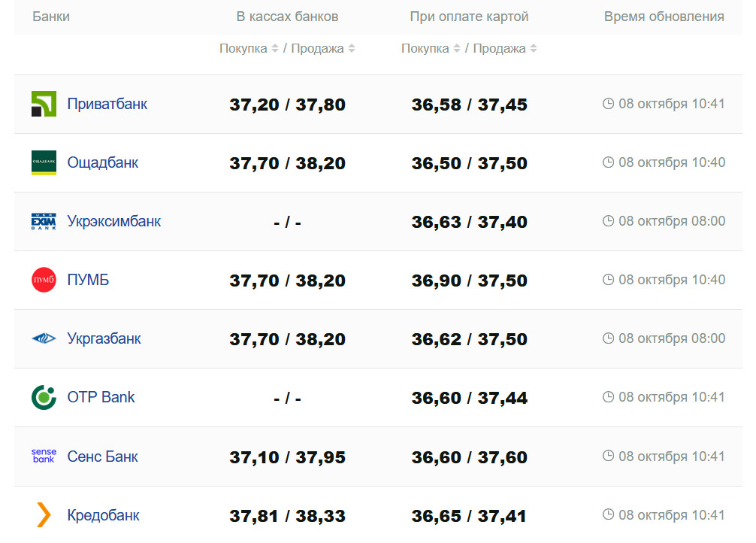This screenshot has width=756, height=543.
Task: Click the clock icon in Приватбанк row
Action: tap(609, 104)
